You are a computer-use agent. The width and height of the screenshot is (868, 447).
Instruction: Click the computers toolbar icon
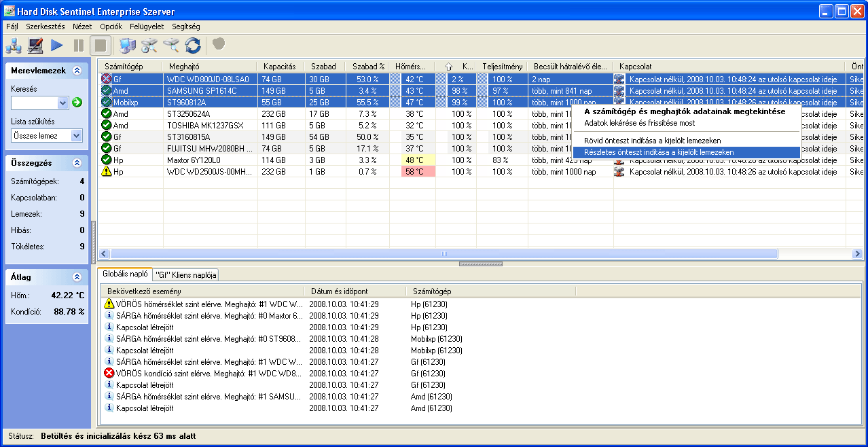tap(127, 46)
